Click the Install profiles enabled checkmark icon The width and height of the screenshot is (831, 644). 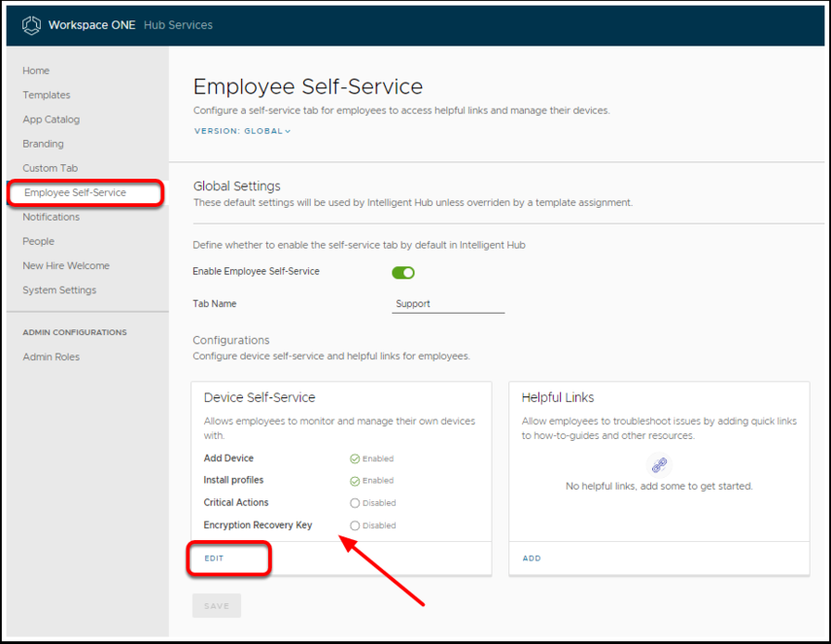355,481
